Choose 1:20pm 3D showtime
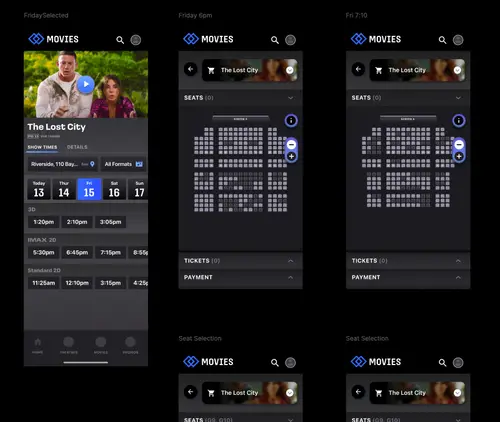This screenshot has height=422, width=500. tap(44, 222)
